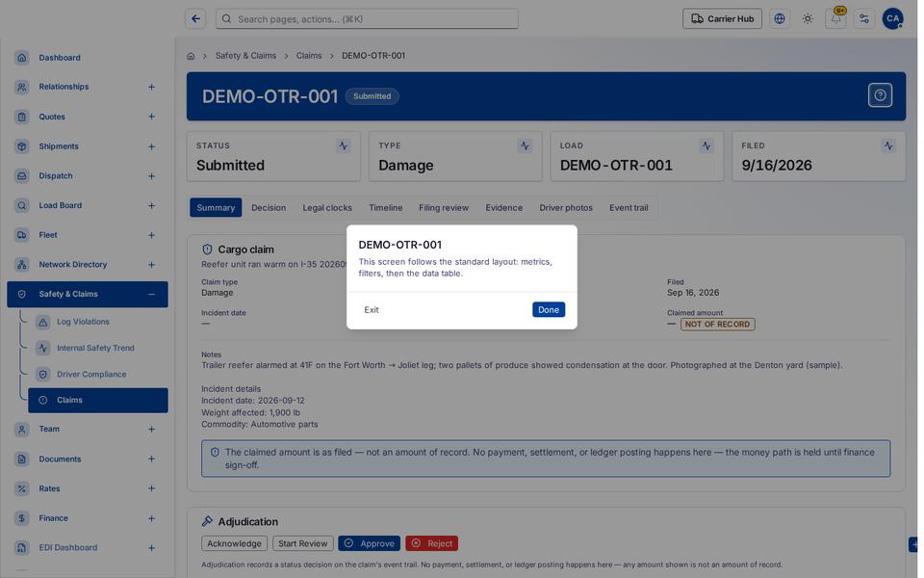Screen dimensions: 924x578
Task: Focus the Search pages, actions field
Action: click(x=367, y=19)
